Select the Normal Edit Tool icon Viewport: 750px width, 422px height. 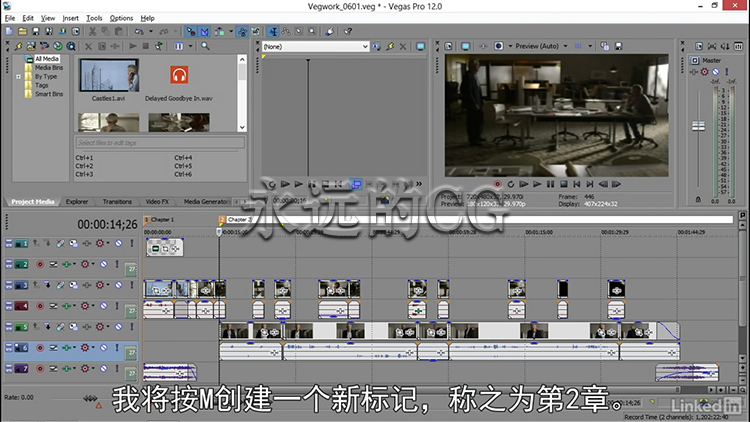273,32
